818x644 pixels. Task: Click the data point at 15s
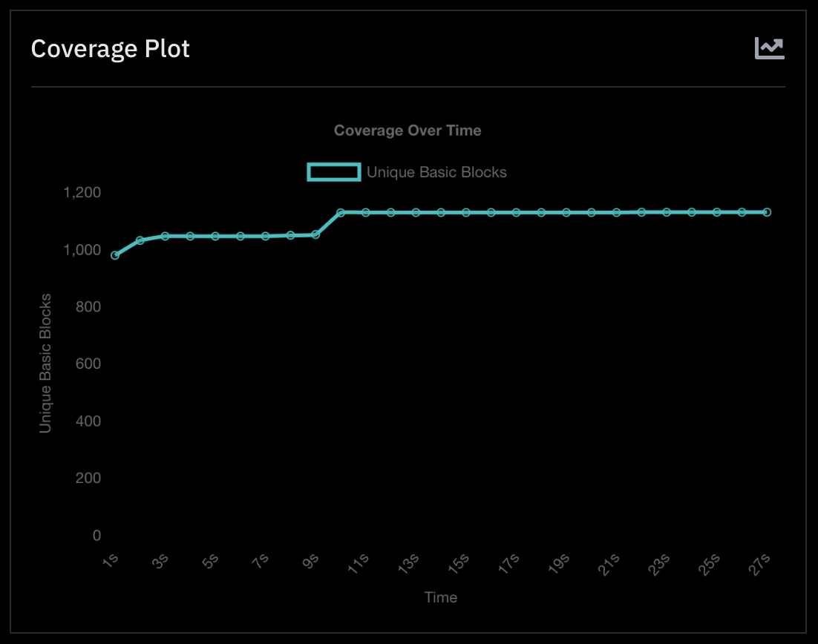coord(466,212)
